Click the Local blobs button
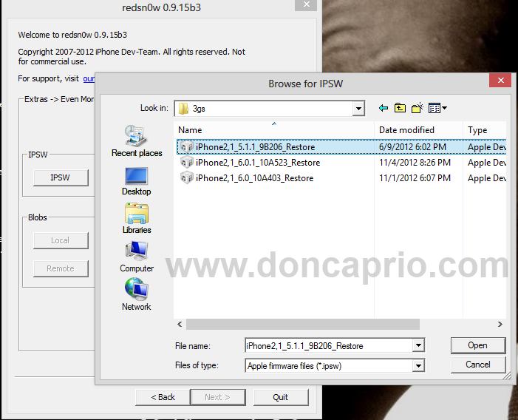 point(61,240)
